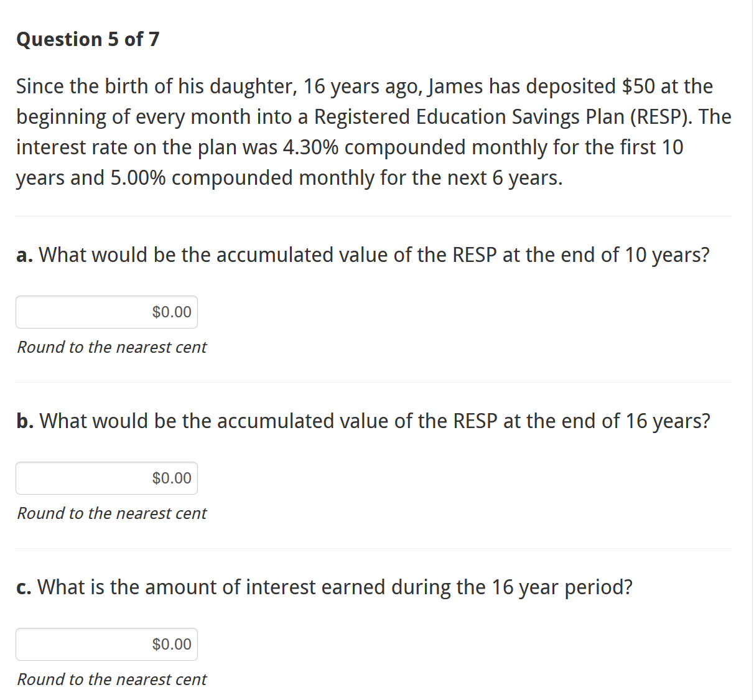Click the "Question 5 of 7" heading
Image resolution: width=754 pixels, height=700 pixels.
click(x=88, y=39)
